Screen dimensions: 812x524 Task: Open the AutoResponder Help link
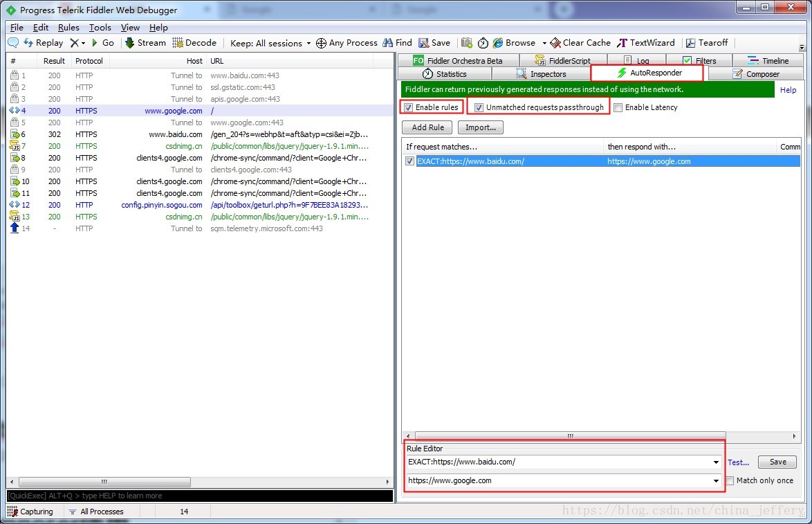(788, 90)
